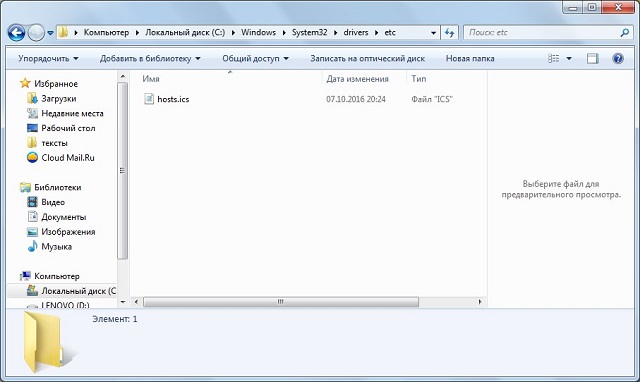Expand arrow after System32 in breadcrumb
The height and width of the screenshot is (382, 640).
tap(336, 33)
